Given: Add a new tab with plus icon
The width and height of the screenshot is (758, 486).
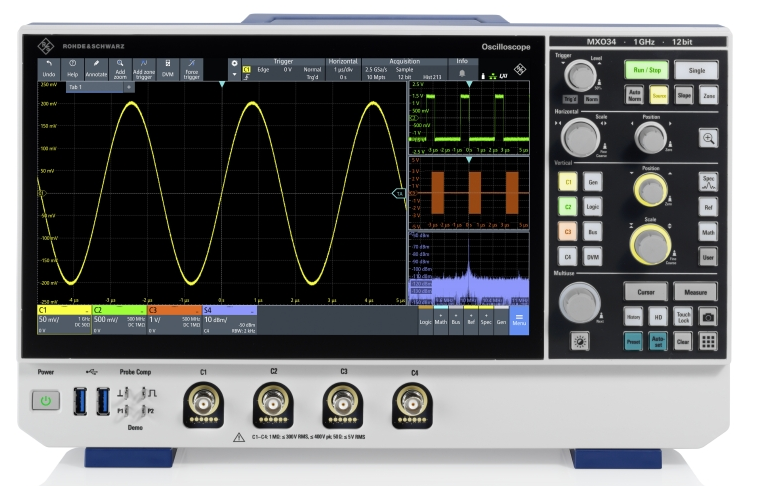Looking at the screenshot, I should point(128,87).
